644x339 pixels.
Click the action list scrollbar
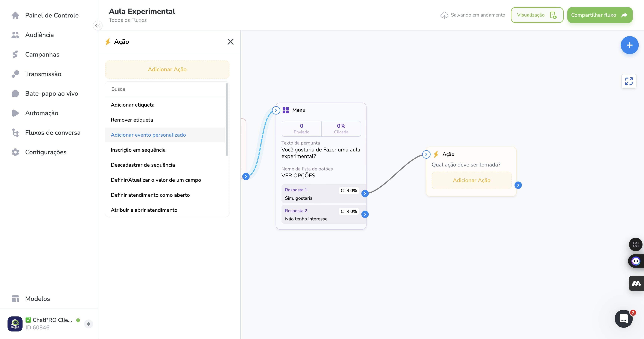227,120
